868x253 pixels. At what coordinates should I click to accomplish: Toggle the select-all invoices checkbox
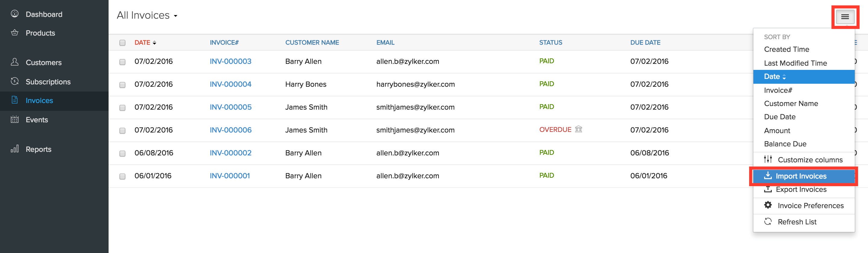122,43
